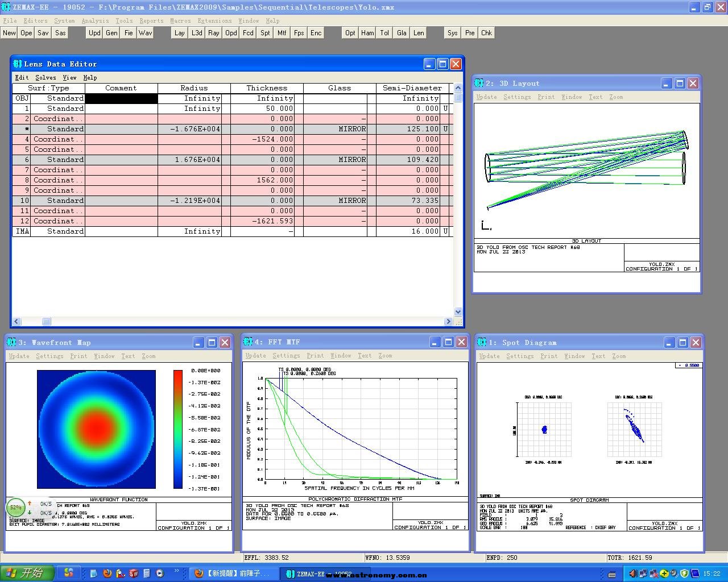
Task: Click the 3D Layout window title icon
Action: [x=479, y=83]
